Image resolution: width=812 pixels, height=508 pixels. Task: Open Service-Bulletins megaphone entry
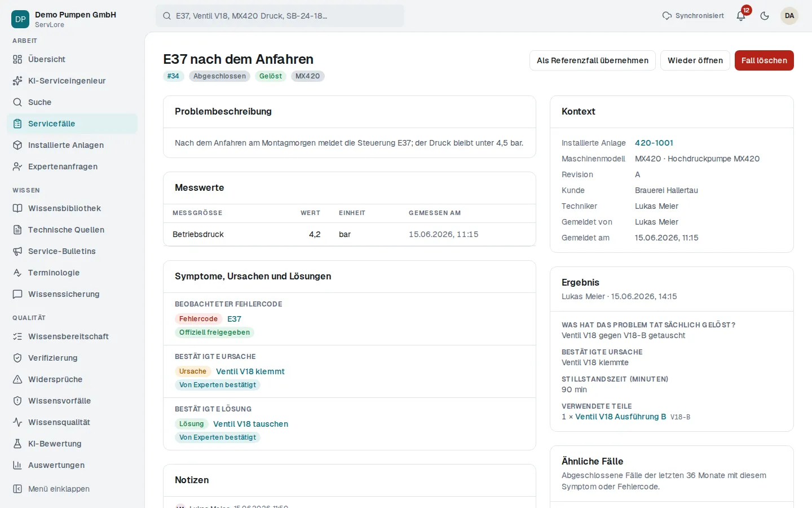72,251
